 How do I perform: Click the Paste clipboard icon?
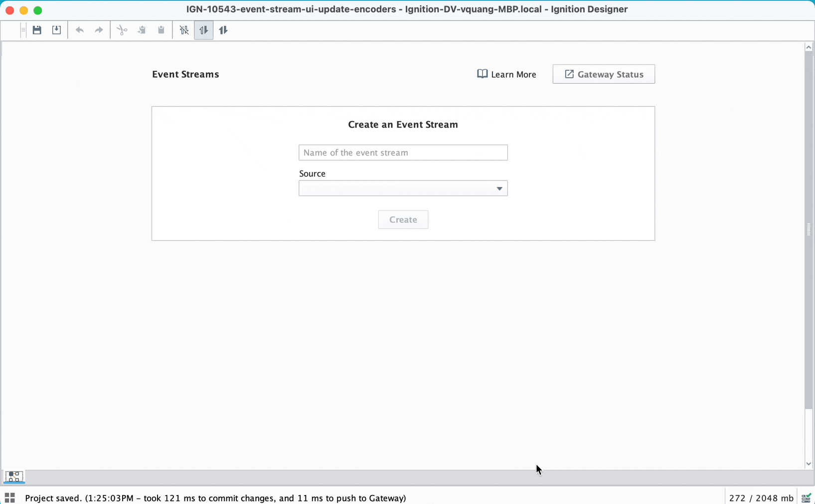[x=161, y=30]
